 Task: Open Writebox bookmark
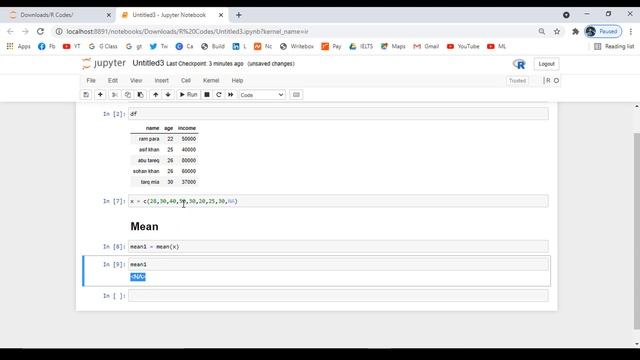tap(297, 47)
